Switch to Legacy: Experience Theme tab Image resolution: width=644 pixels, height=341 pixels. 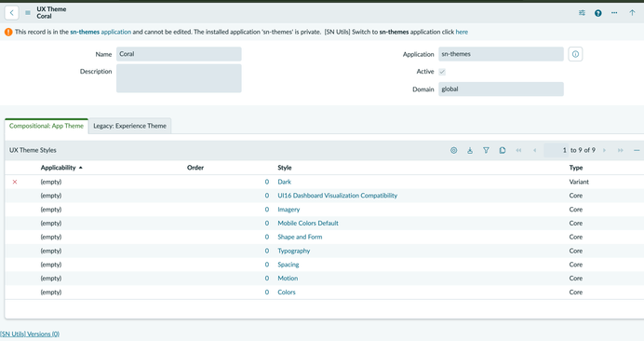[129, 126]
